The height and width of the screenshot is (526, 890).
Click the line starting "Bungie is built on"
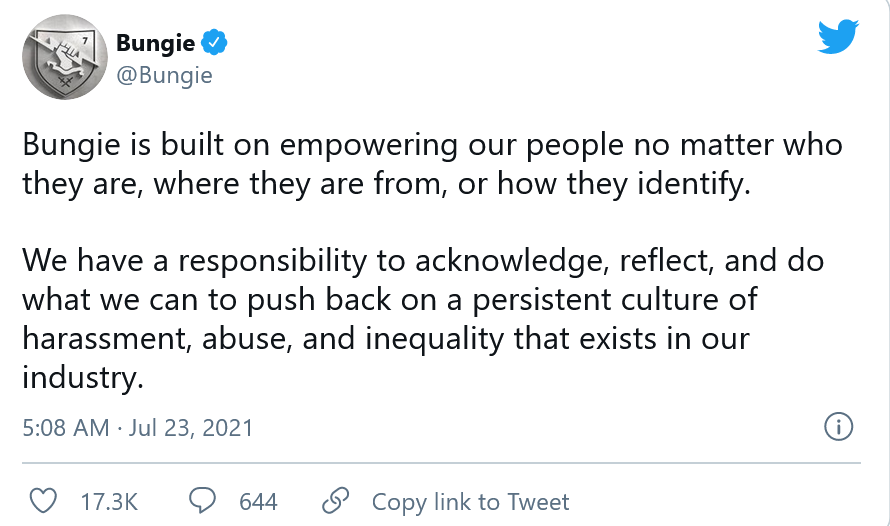pos(432,145)
